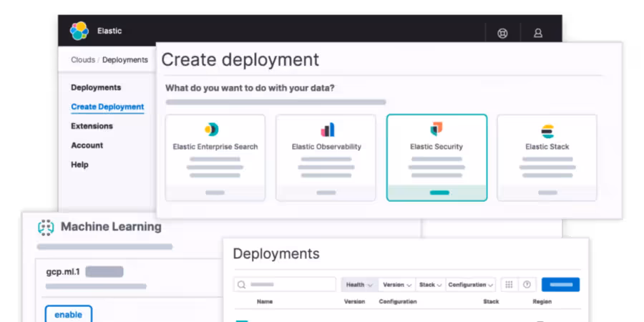This screenshot has height=322, width=644.
Task: Click the Elastic Security shield icon
Action: click(x=436, y=129)
